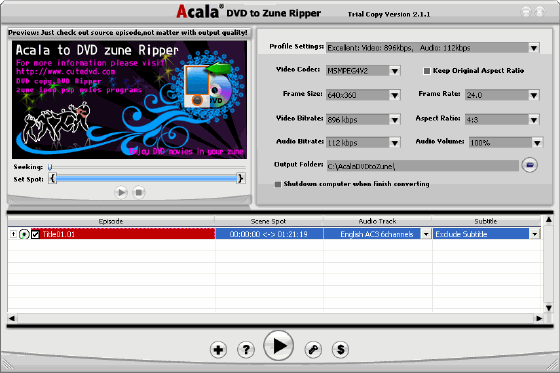Click the list scroll down arrow
The image size is (560, 373).
click(x=549, y=308)
